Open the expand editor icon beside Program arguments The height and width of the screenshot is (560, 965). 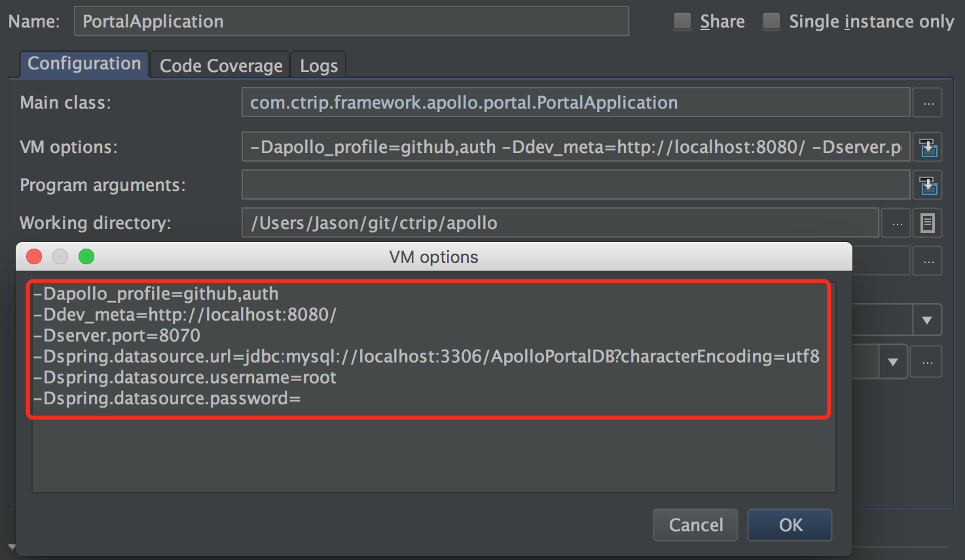[x=928, y=184]
